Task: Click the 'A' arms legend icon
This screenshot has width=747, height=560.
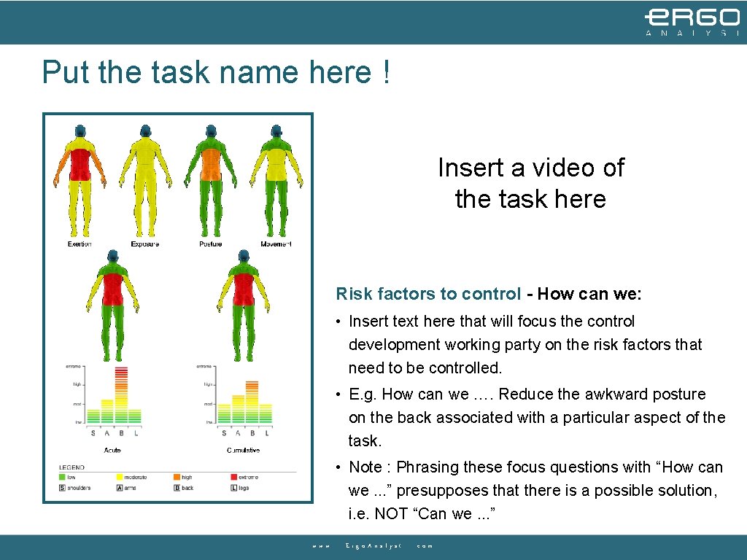Action: coord(120,488)
